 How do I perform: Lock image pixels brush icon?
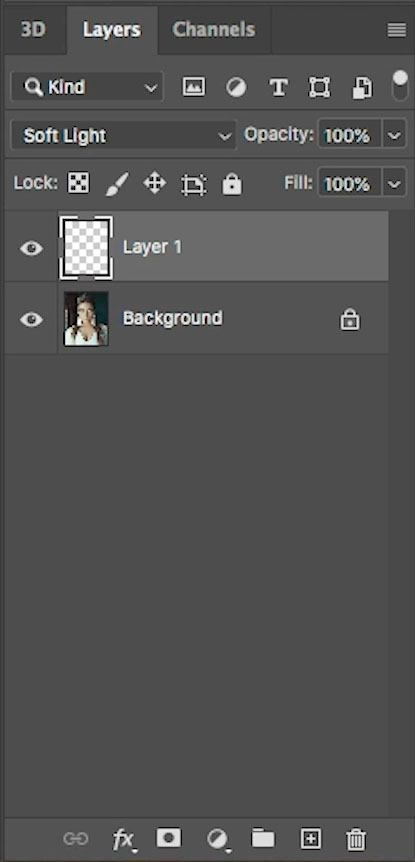117,183
